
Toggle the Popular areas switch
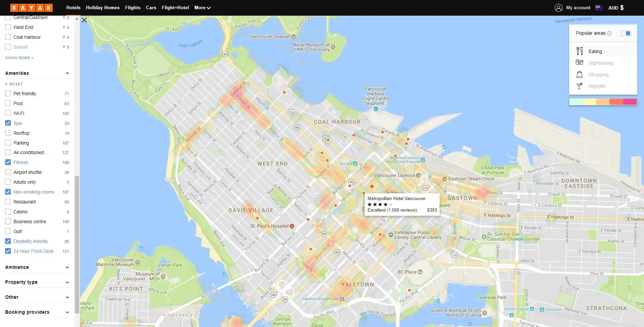[626, 33]
